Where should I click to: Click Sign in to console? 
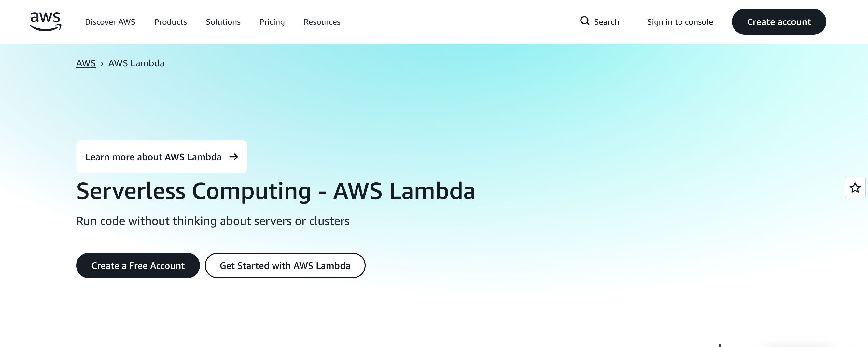679,22
